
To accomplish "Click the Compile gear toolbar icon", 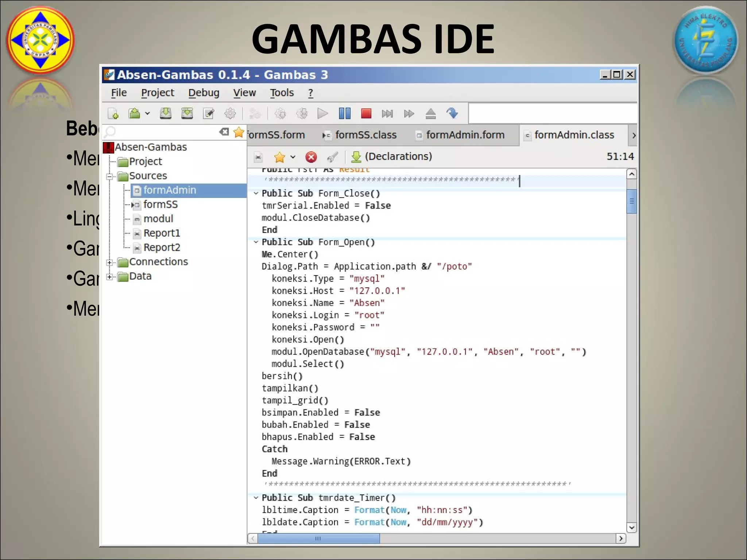I will tap(280, 113).
